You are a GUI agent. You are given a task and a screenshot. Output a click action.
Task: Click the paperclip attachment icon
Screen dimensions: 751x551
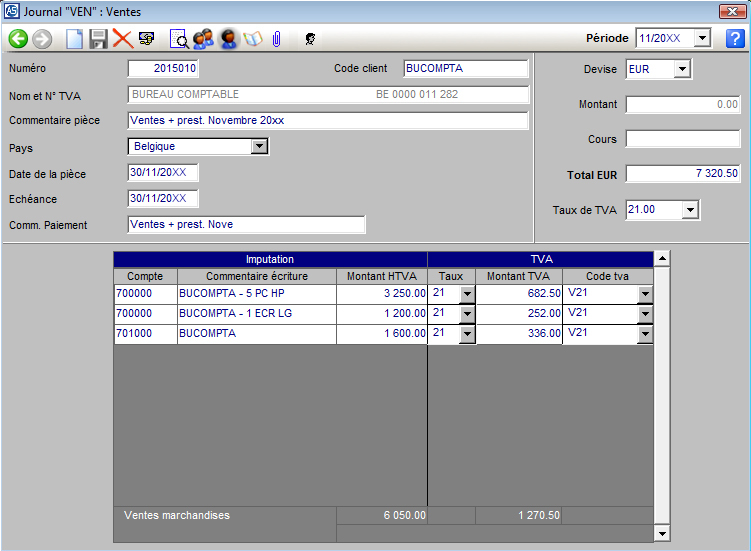276,39
